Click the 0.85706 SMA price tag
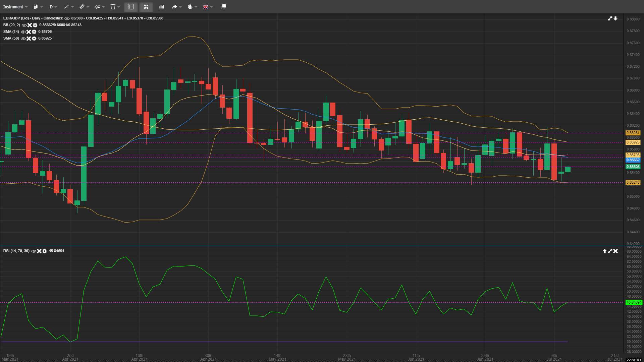This screenshot has height=362, width=644. tap(633, 155)
